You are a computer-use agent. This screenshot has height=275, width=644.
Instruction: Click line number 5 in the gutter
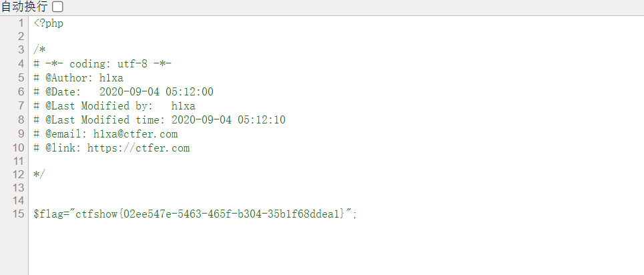pyautogui.click(x=21, y=78)
